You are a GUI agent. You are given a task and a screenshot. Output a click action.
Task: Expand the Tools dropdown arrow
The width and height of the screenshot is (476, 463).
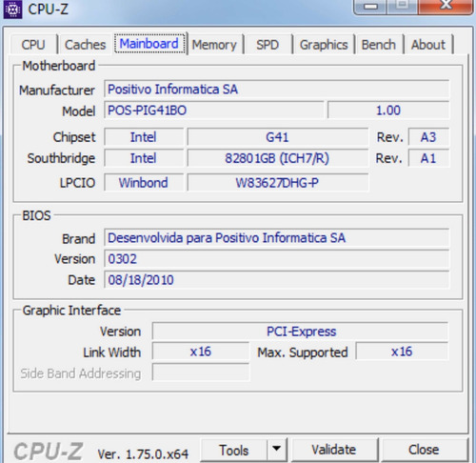click(277, 450)
